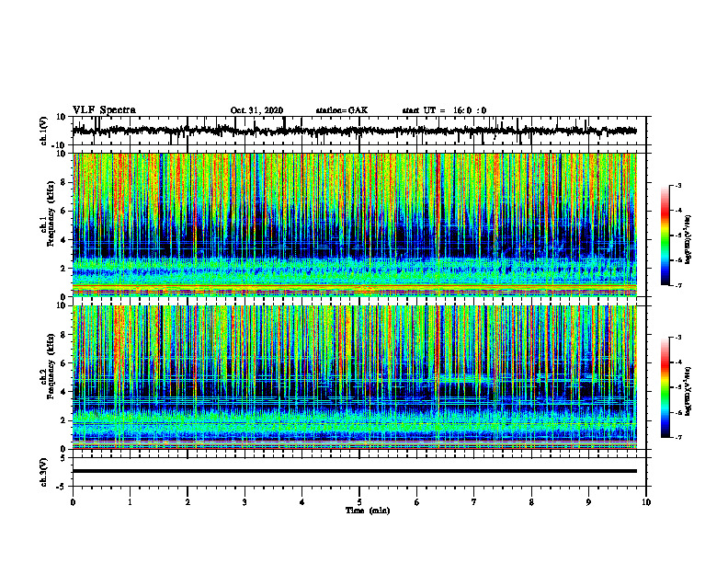Click the "4" kHz tick of ch.1 spectrogram
This screenshot has height=563, width=728.
click(63, 240)
